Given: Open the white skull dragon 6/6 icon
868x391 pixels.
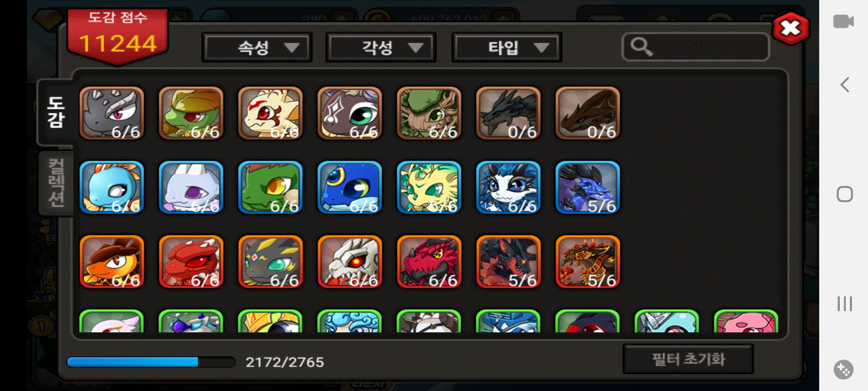Looking at the screenshot, I should click(x=350, y=262).
